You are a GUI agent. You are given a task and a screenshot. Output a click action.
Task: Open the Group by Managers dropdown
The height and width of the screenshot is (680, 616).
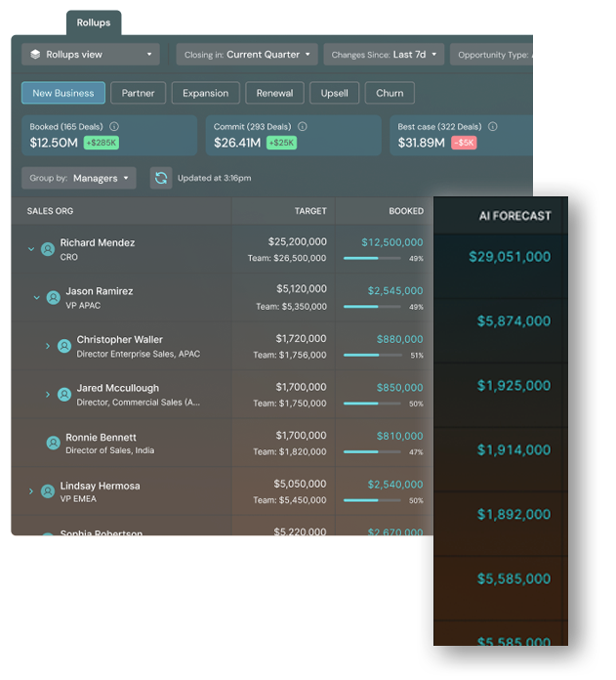pyautogui.click(x=81, y=178)
